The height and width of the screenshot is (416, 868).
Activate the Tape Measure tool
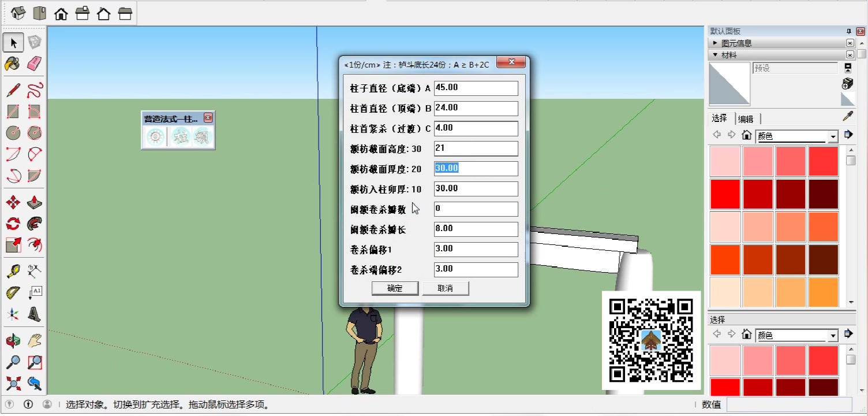(13, 270)
